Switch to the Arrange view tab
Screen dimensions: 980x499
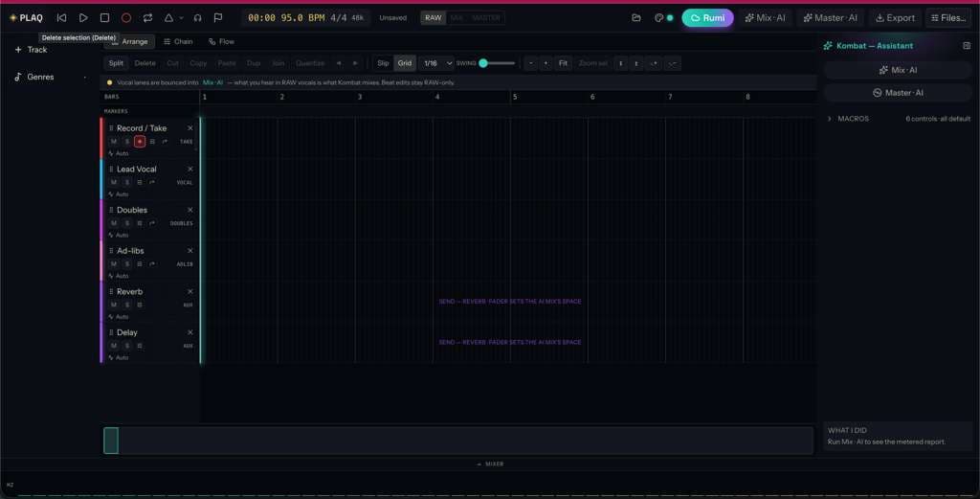pos(129,42)
